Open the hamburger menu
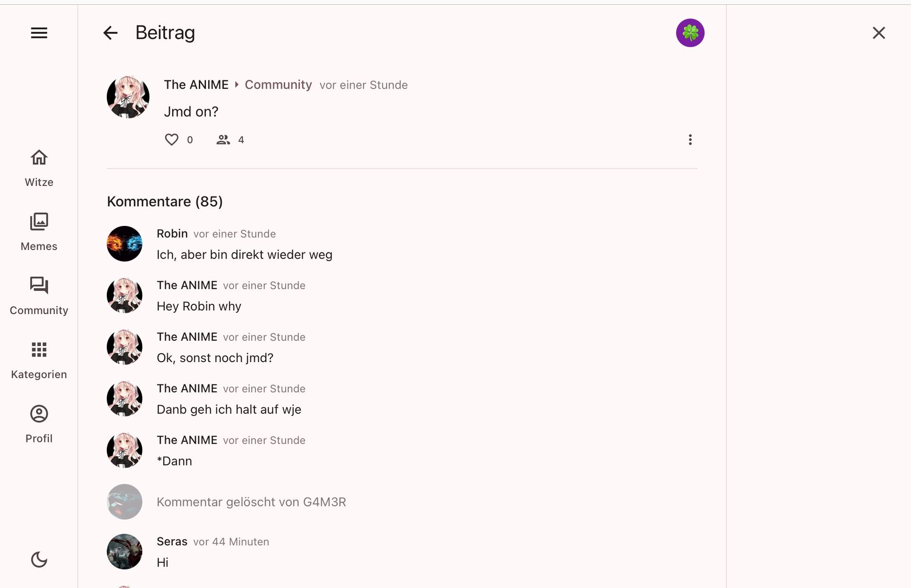 [x=39, y=33]
